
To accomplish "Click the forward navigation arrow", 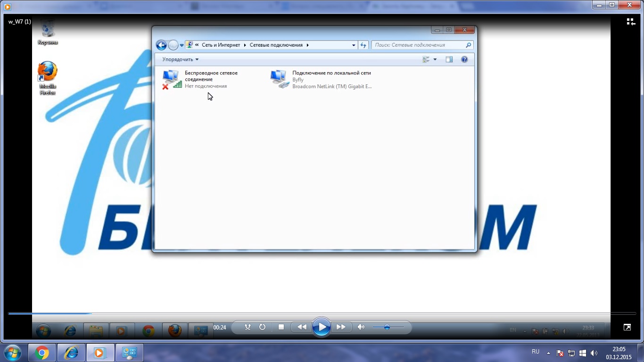I will point(173,45).
